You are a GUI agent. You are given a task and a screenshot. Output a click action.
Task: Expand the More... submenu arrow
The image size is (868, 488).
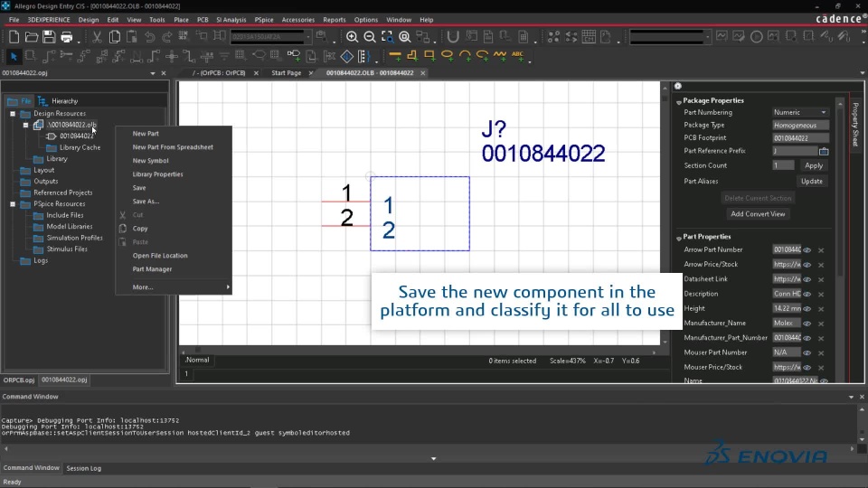pyautogui.click(x=228, y=287)
